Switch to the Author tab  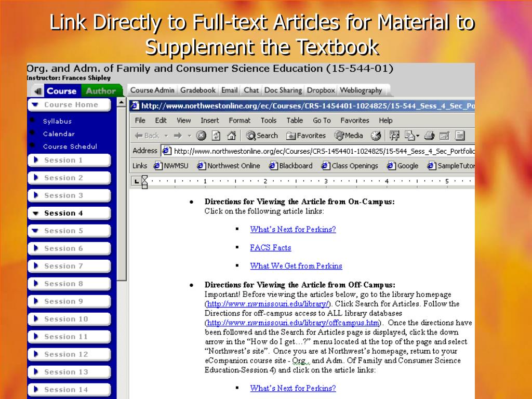(x=101, y=91)
